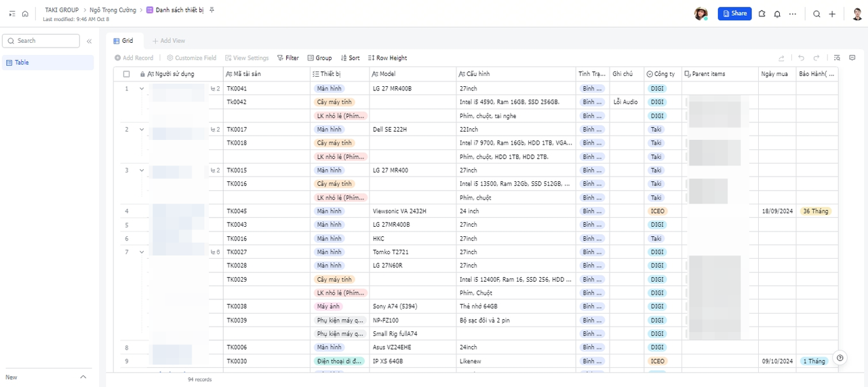Open the help question mark button
This screenshot has height=387, width=868.
pyautogui.click(x=840, y=358)
